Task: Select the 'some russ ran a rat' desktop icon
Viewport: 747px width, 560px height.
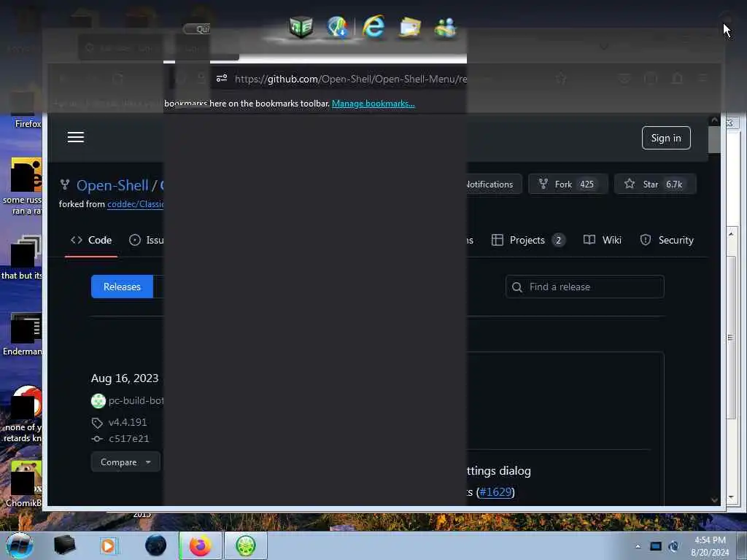Action: [23, 187]
